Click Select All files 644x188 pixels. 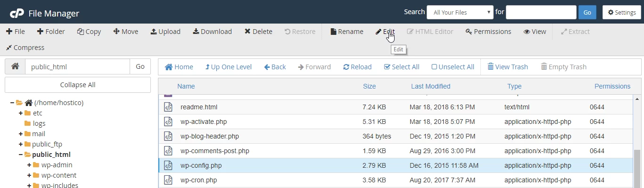pos(402,67)
